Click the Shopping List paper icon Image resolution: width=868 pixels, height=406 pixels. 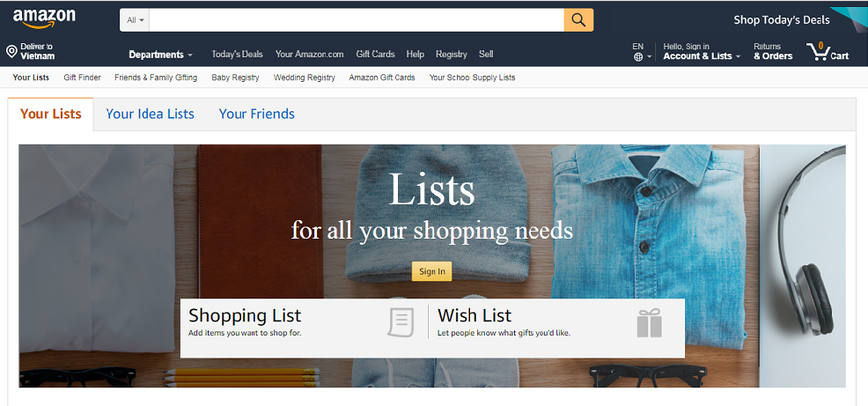[x=401, y=322]
